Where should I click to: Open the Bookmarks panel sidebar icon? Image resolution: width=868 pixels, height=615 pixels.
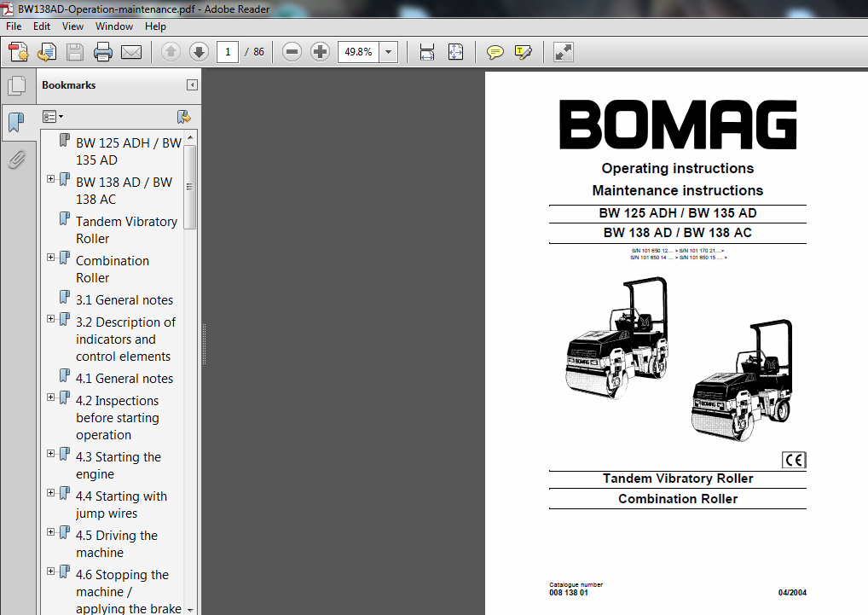(16, 122)
